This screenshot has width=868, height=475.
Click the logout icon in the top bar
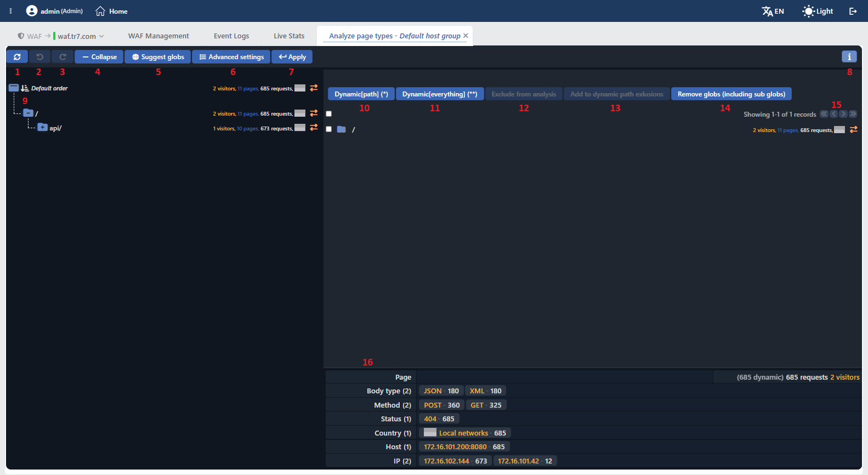point(853,11)
